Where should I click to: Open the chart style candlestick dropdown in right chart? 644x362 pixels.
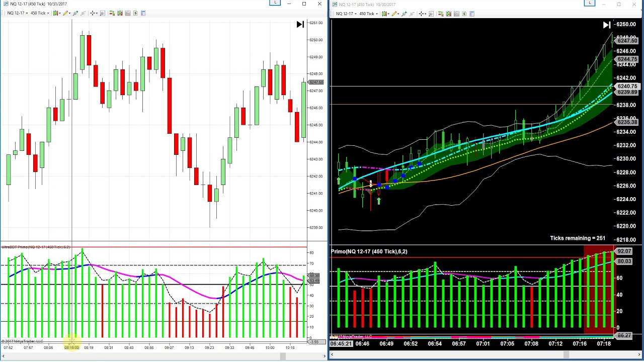[x=385, y=14]
